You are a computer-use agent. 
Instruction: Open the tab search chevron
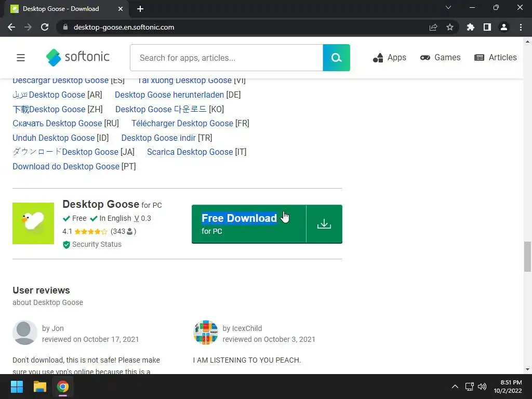coord(448,7)
